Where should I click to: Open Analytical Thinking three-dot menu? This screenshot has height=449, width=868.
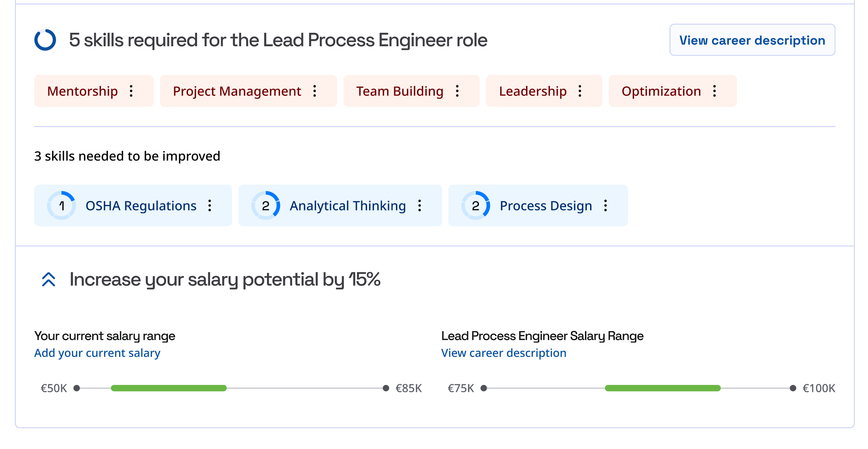420,206
